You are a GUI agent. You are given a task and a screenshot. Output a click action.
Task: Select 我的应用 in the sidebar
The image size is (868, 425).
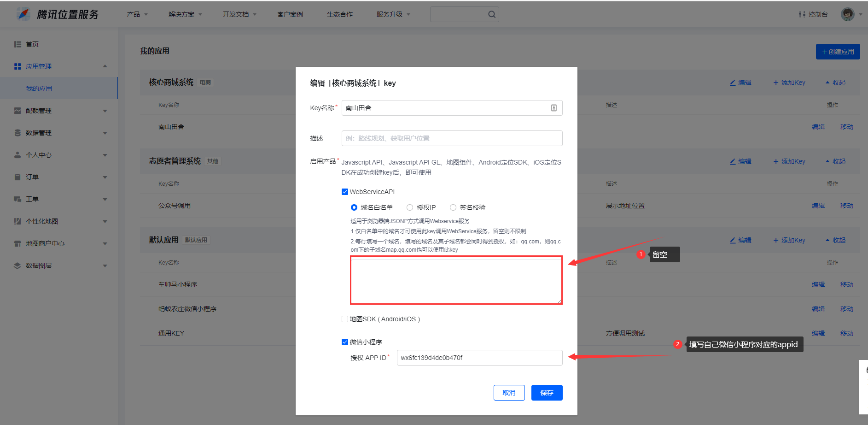pos(39,89)
